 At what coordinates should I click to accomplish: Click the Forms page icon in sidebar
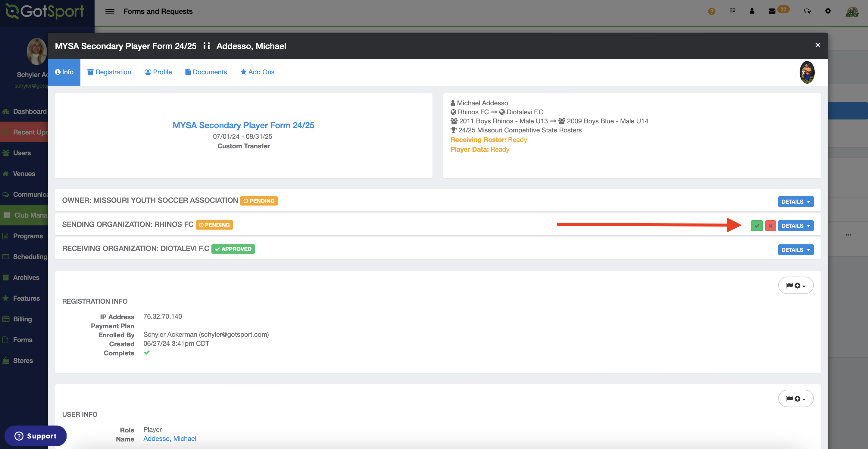click(x=6, y=340)
